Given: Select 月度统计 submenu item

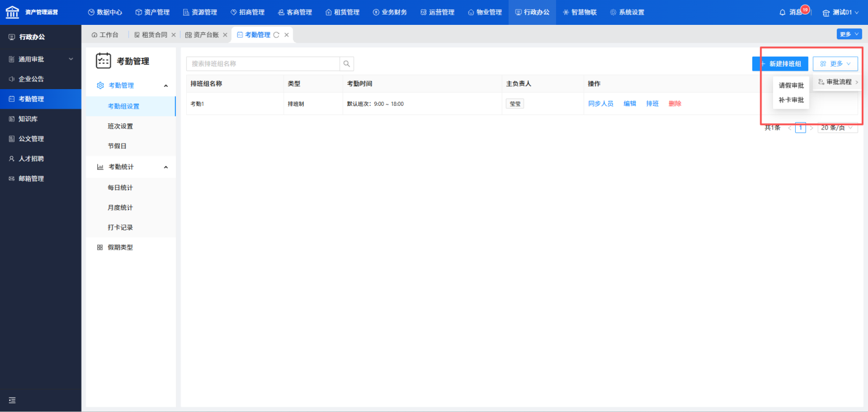Looking at the screenshot, I should [131, 208].
